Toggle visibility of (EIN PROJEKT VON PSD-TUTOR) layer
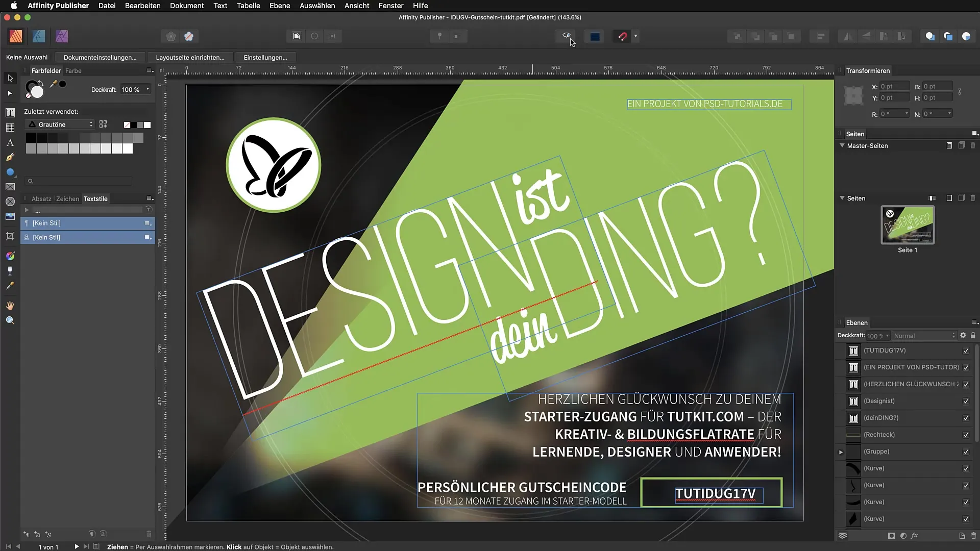This screenshot has height=551, width=980. click(966, 368)
